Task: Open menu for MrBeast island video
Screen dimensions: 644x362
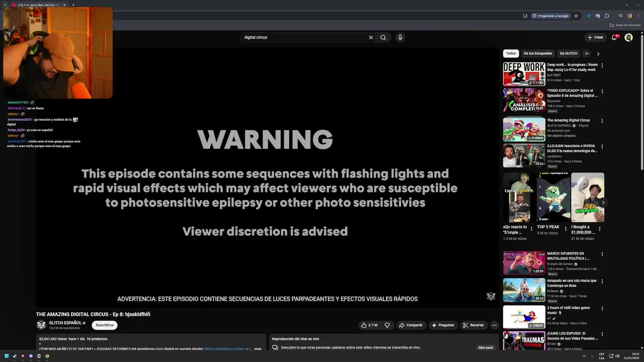Action: click(602, 282)
